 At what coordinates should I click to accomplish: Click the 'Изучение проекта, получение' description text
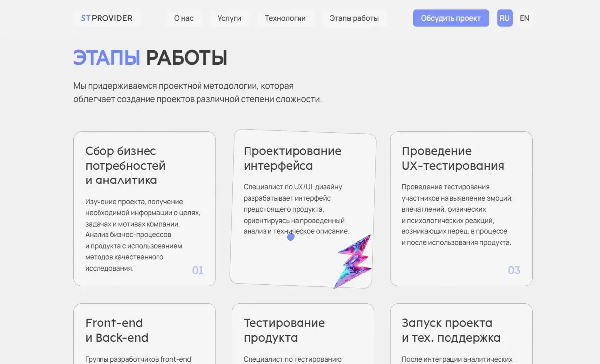pos(143,235)
